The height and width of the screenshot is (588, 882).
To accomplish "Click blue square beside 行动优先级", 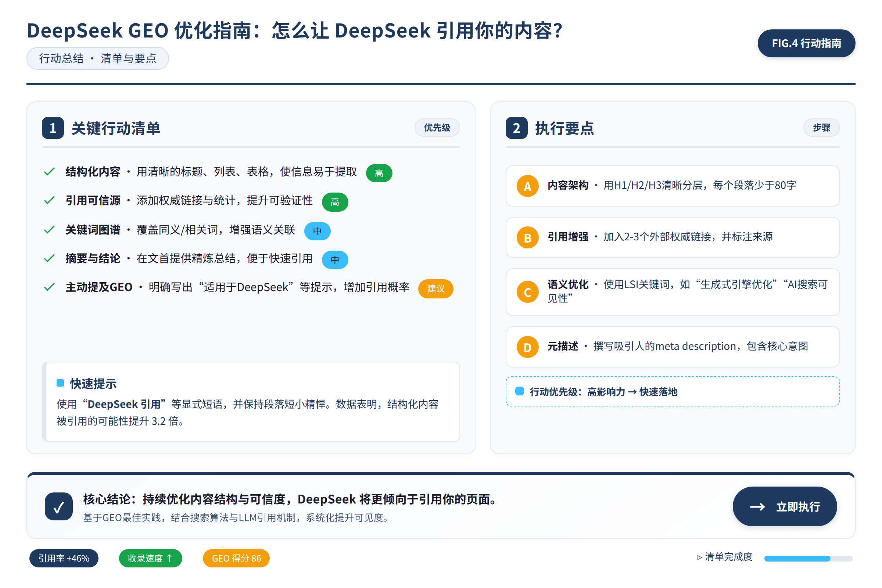I will click(x=519, y=391).
